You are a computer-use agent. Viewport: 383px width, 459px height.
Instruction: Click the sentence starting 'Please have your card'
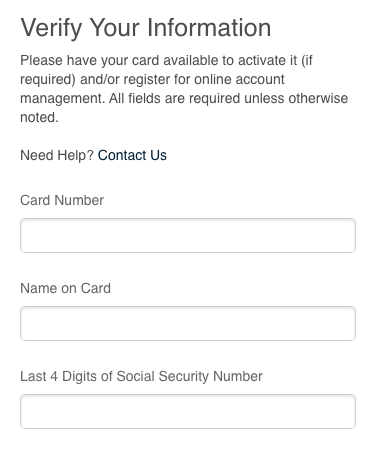click(x=153, y=79)
